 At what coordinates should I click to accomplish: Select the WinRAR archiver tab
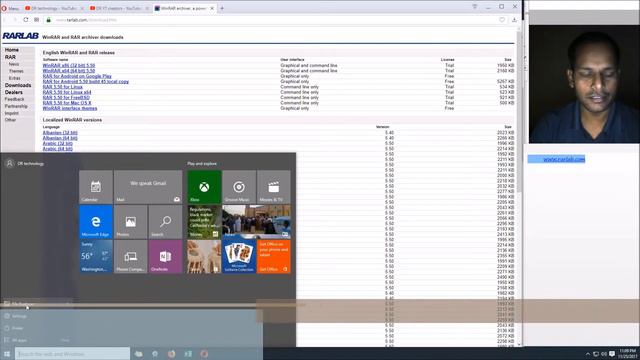tap(184, 8)
